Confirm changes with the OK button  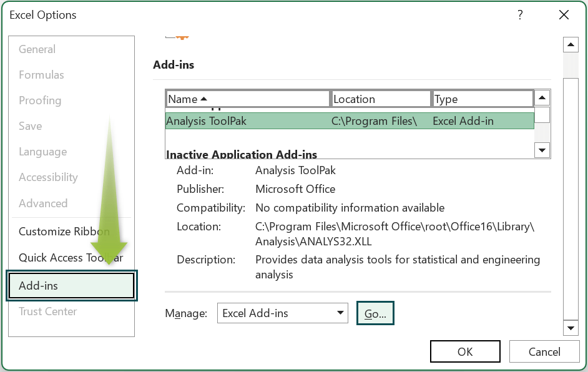point(465,351)
